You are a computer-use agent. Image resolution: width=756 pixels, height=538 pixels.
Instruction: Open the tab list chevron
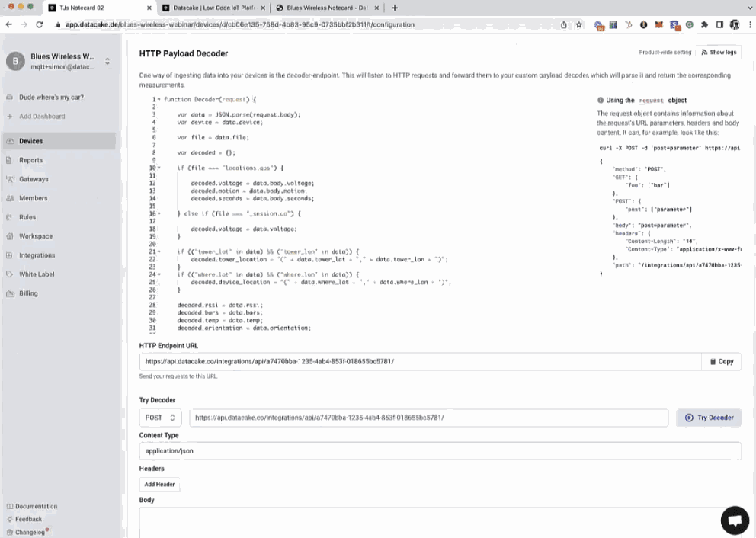coord(748,8)
